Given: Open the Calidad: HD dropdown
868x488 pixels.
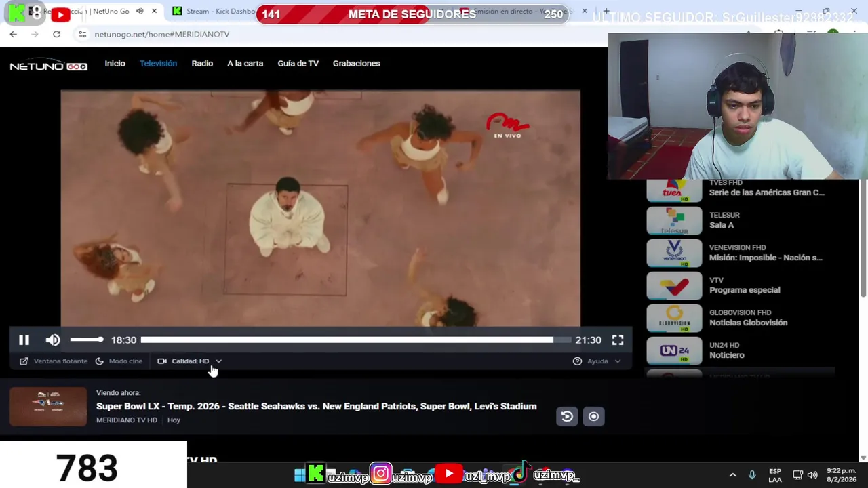Looking at the screenshot, I should (x=190, y=361).
